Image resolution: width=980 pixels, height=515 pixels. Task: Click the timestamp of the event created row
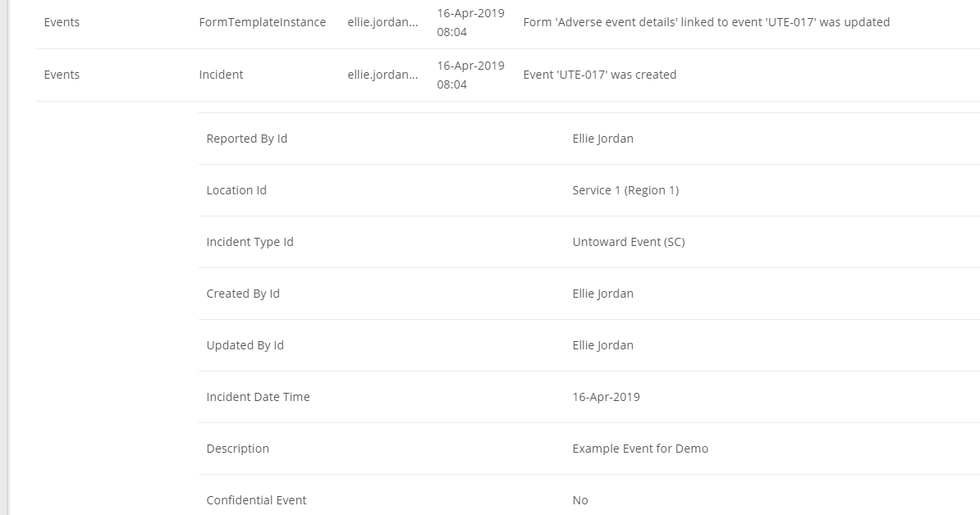470,75
